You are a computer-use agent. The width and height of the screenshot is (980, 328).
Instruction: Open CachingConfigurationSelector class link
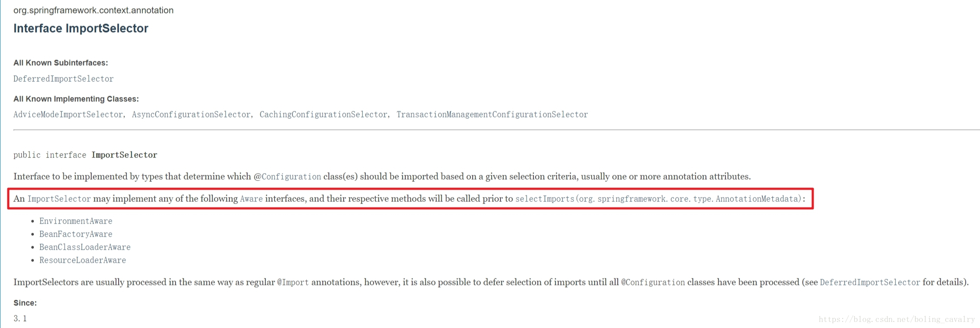tap(323, 114)
